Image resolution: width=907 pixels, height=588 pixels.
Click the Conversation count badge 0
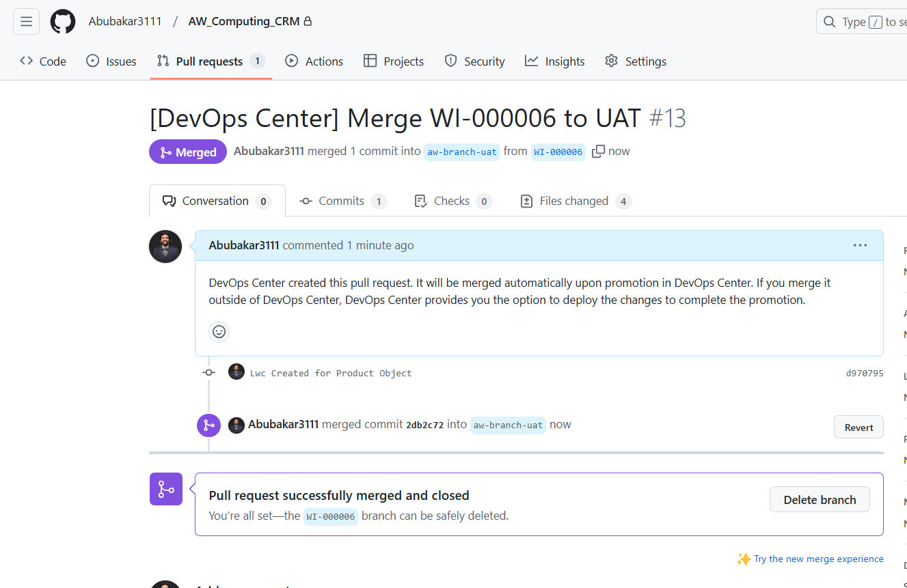coord(263,201)
